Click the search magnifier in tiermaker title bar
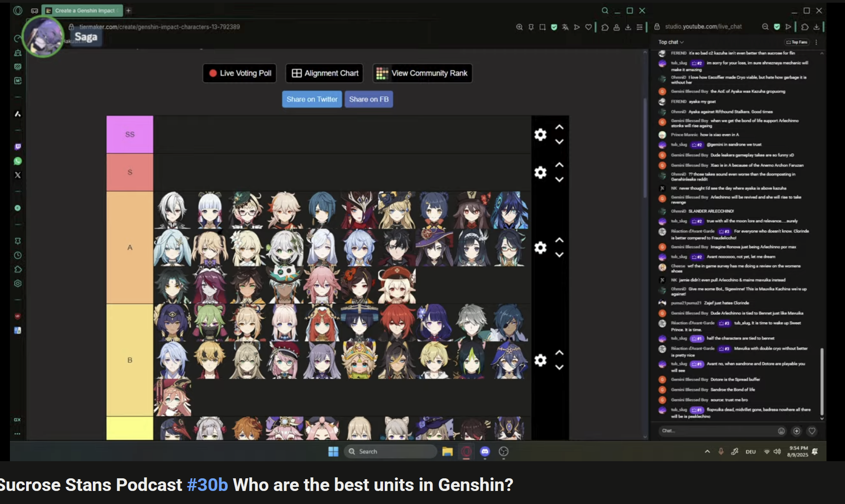The height and width of the screenshot is (504, 845). (605, 10)
